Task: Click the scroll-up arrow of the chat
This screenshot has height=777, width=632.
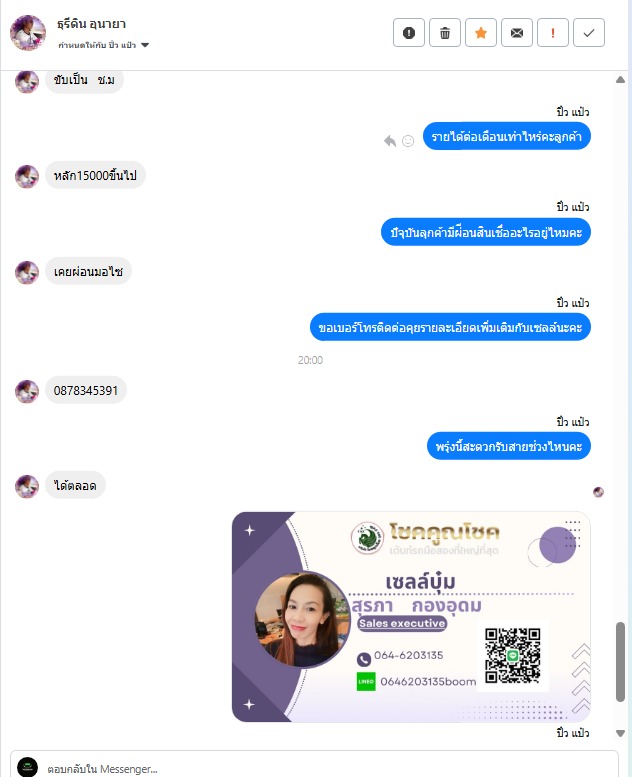Action: [x=620, y=79]
